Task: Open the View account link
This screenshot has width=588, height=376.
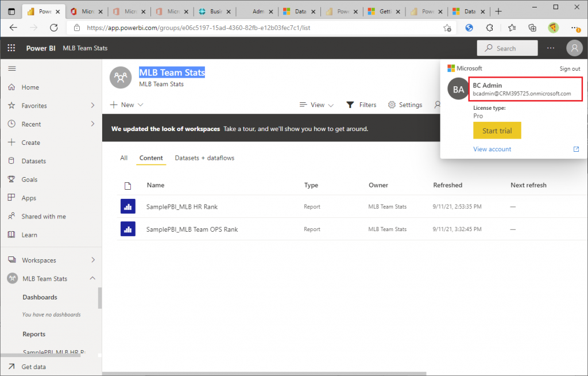Action: tap(492, 149)
